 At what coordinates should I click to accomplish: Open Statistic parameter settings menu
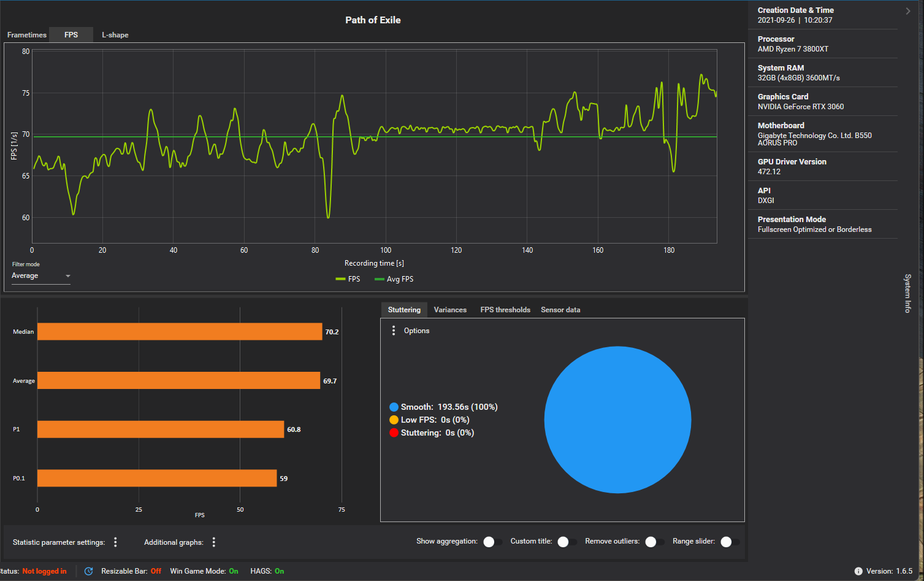(x=115, y=542)
